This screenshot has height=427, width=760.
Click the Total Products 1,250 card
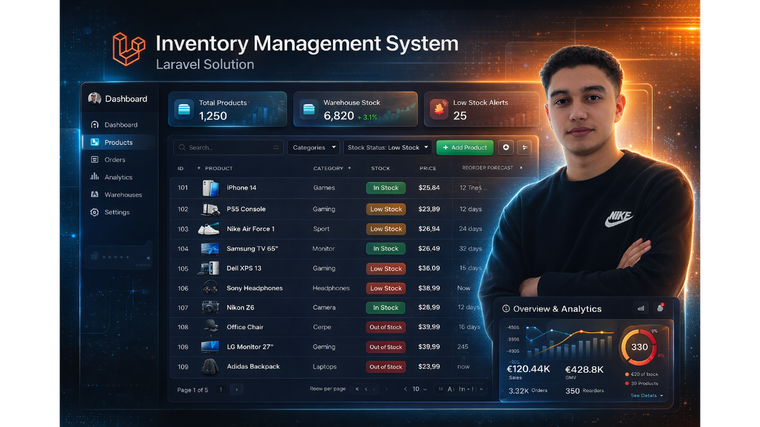[x=228, y=109]
